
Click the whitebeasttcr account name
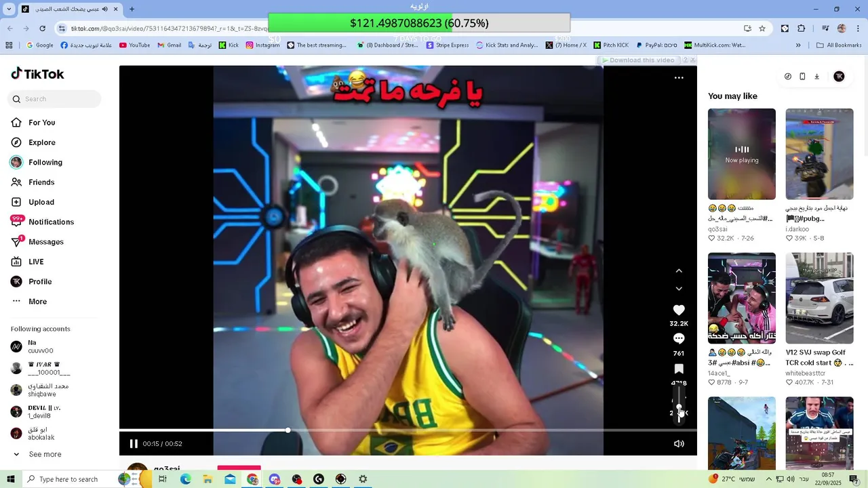[x=806, y=373]
